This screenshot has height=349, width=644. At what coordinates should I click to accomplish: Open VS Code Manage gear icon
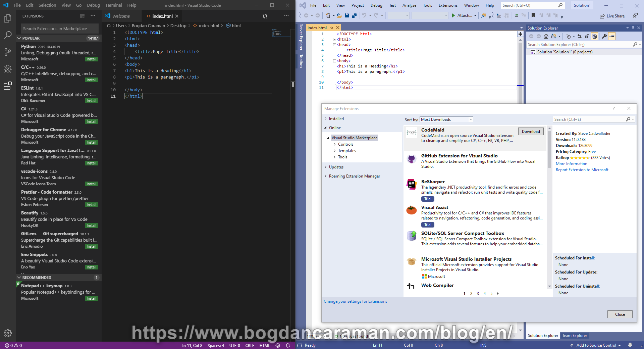[x=7, y=333]
